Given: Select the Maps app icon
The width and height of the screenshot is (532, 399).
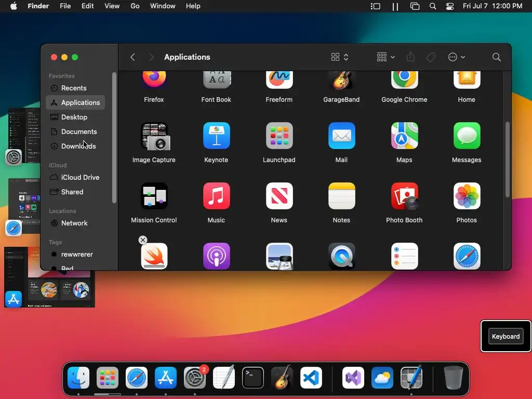Looking at the screenshot, I should coord(404,136).
